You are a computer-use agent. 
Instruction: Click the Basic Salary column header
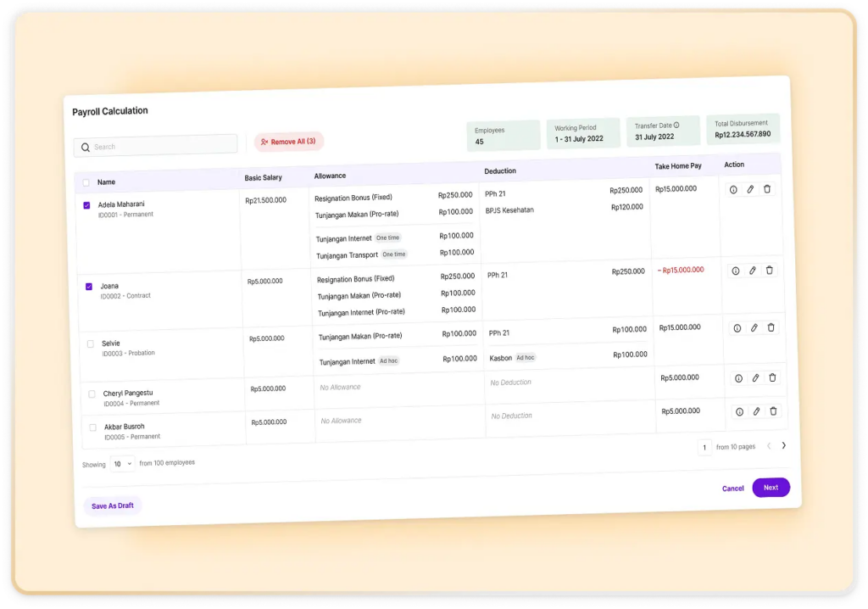(x=263, y=177)
